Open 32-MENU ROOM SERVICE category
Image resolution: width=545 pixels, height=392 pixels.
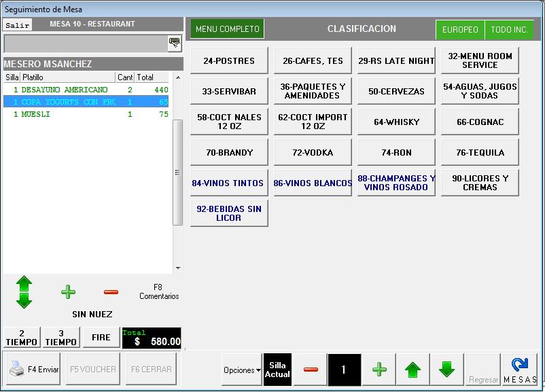pos(480,61)
